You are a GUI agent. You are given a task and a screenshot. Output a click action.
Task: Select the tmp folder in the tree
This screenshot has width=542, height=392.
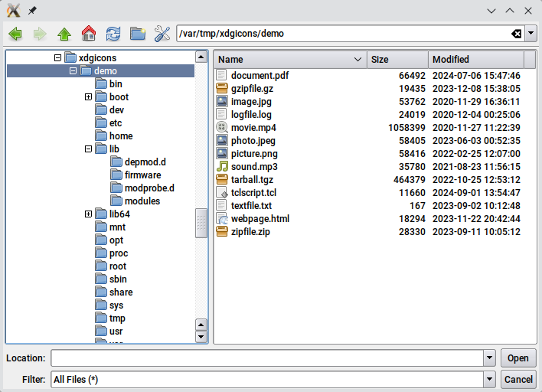(x=117, y=318)
